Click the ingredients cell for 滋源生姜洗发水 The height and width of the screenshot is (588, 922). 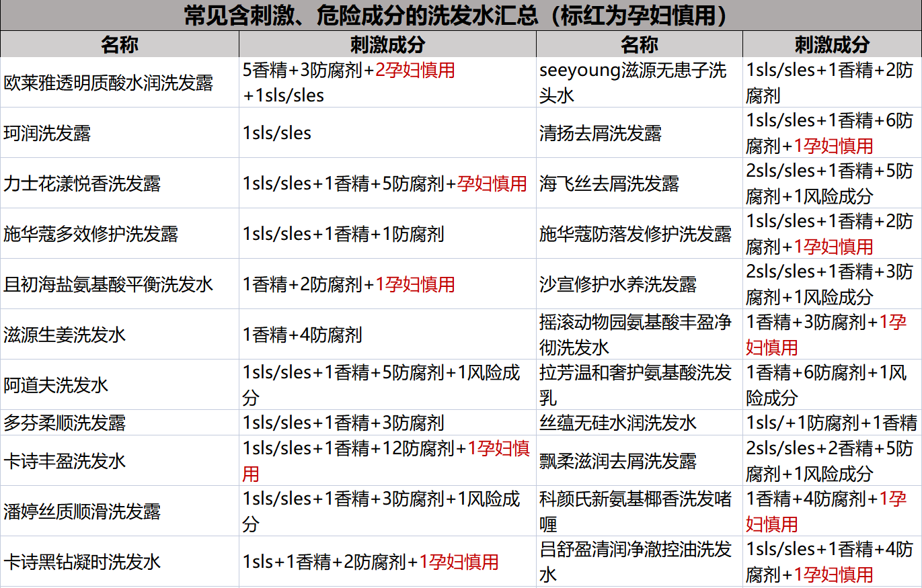click(x=388, y=334)
